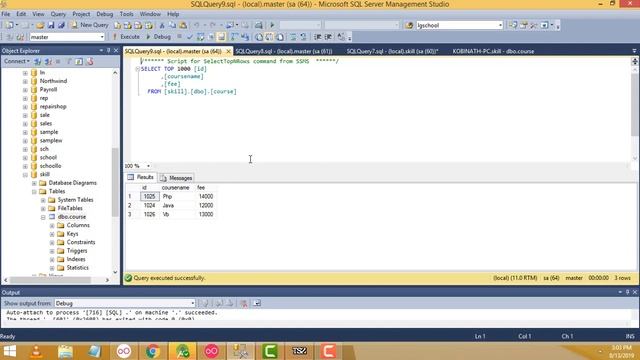The image size is (640, 360).
Task: Open the lgschool find combo box
Action: click(459, 25)
